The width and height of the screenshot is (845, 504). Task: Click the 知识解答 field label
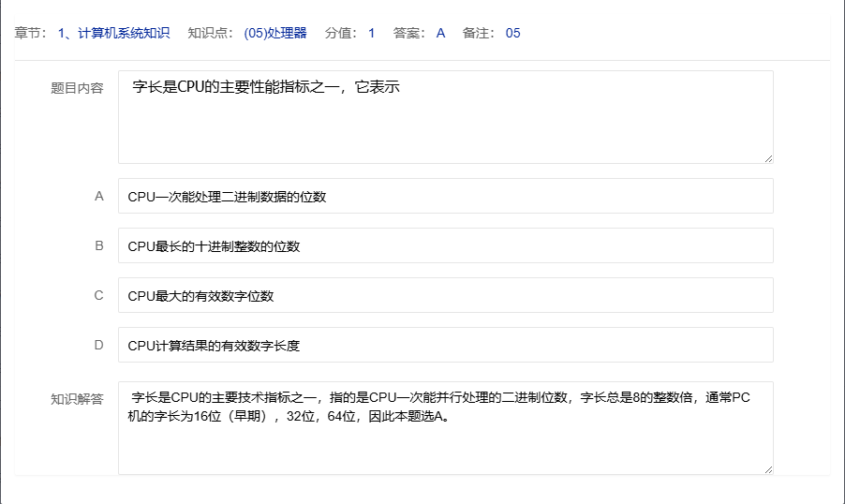(77, 398)
